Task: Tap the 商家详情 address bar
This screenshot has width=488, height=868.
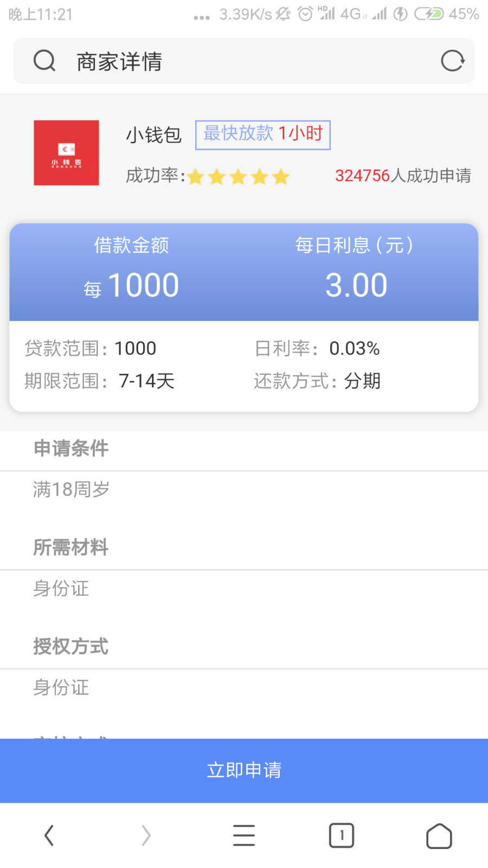Action: coord(244,61)
